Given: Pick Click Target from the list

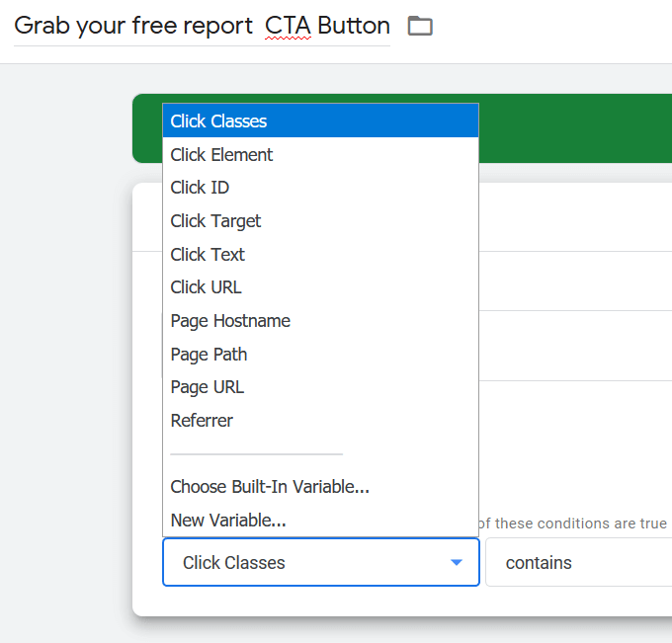Looking at the screenshot, I should (215, 221).
